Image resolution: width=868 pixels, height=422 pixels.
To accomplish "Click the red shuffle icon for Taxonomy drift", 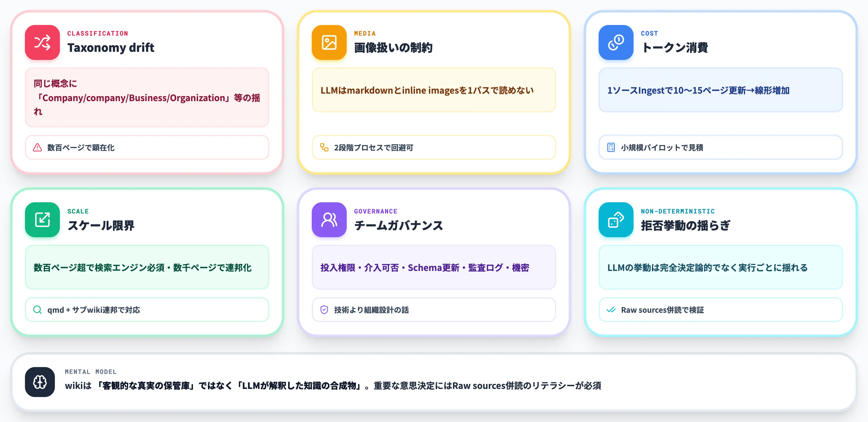I will tap(42, 42).
